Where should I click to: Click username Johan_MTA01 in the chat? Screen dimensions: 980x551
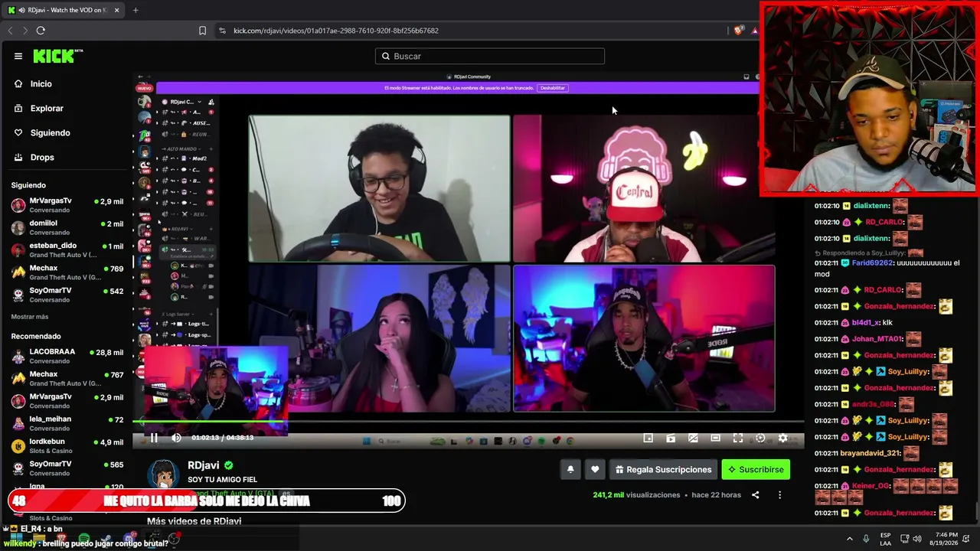(878, 339)
